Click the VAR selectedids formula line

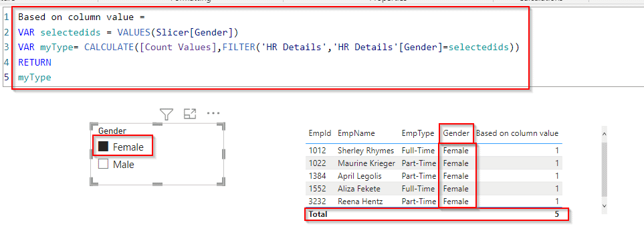[x=128, y=33]
